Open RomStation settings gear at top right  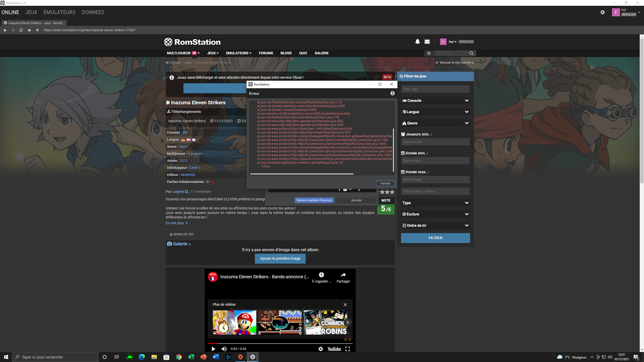602,12
